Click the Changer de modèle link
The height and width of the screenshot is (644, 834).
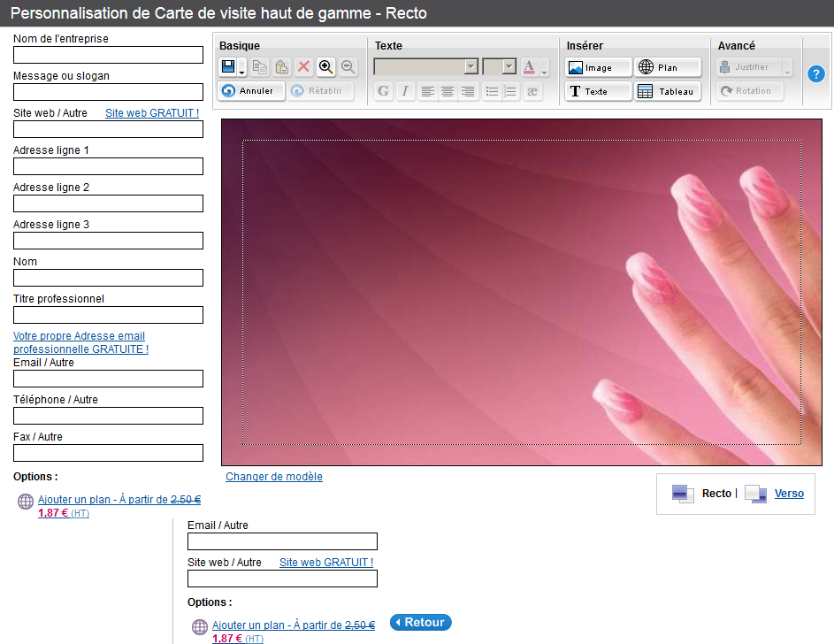click(274, 477)
